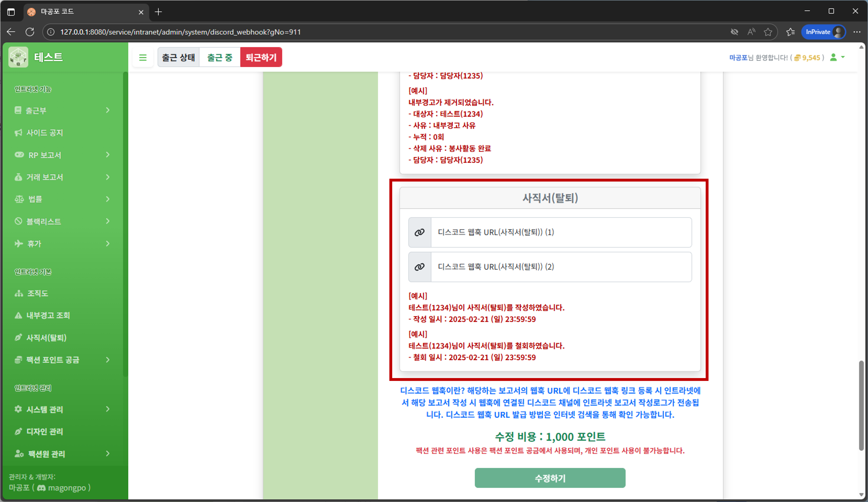Switch attendance state via 출근 상태 button
868x502 pixels.
point(178,57)
